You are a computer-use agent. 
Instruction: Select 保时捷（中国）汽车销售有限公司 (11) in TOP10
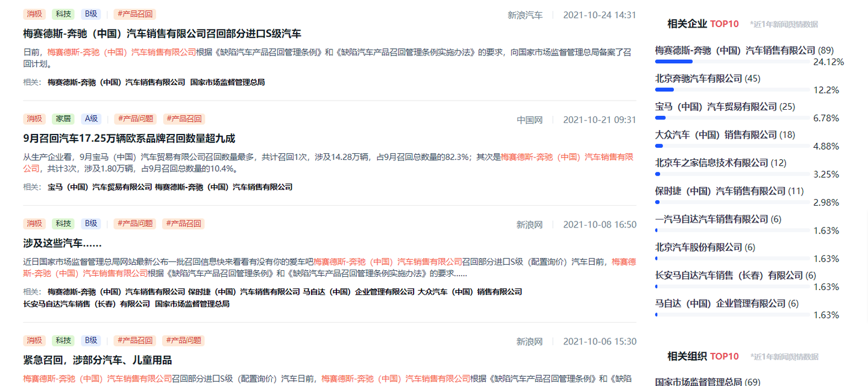pos(729,191)
